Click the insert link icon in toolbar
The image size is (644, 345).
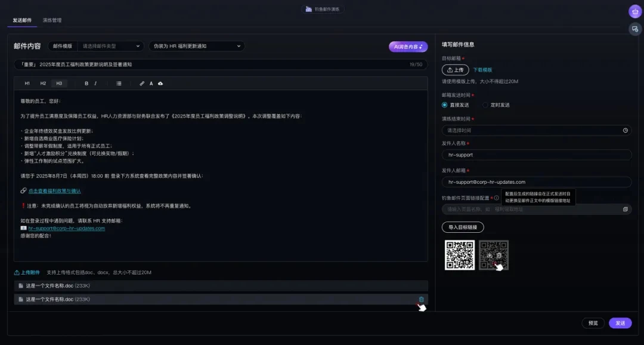[x=142, y=84]
